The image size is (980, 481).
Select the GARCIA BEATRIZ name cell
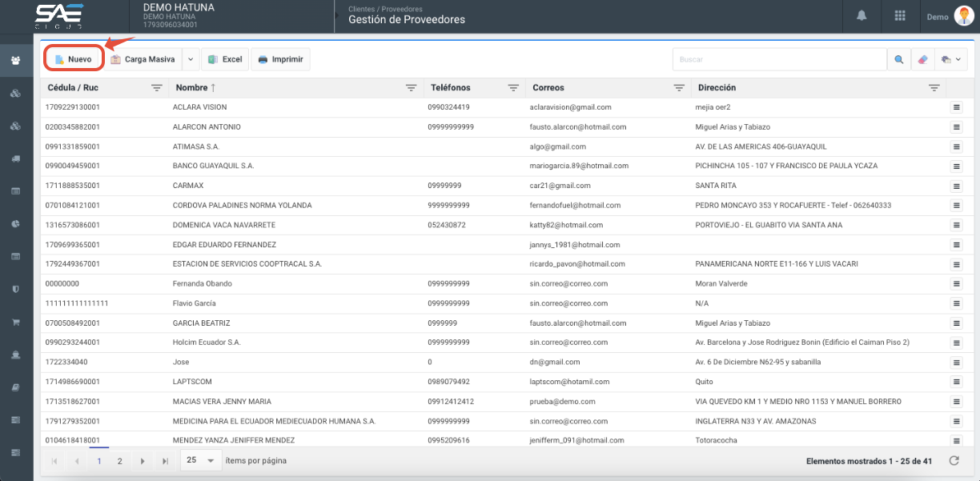click(202, 323)
